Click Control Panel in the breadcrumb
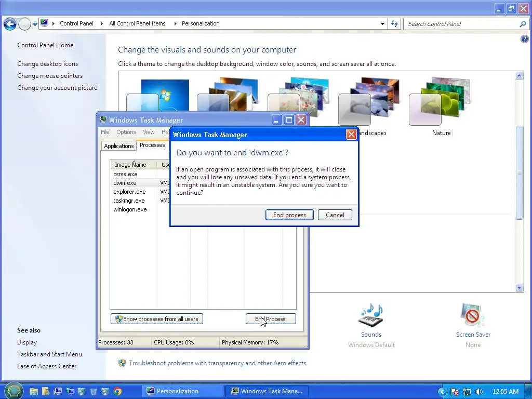Image resolution: width=532 pixels, height=399 pixels. [x=76, y=23]
